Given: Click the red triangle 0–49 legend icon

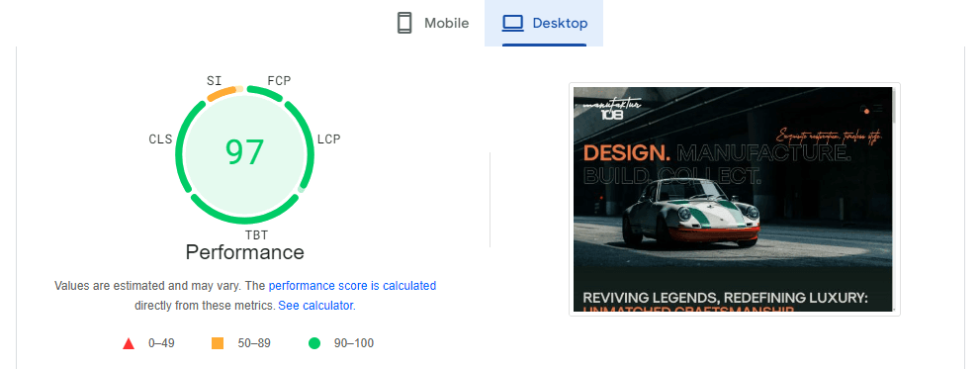Looking at the screenshot, I should [129, 343].
